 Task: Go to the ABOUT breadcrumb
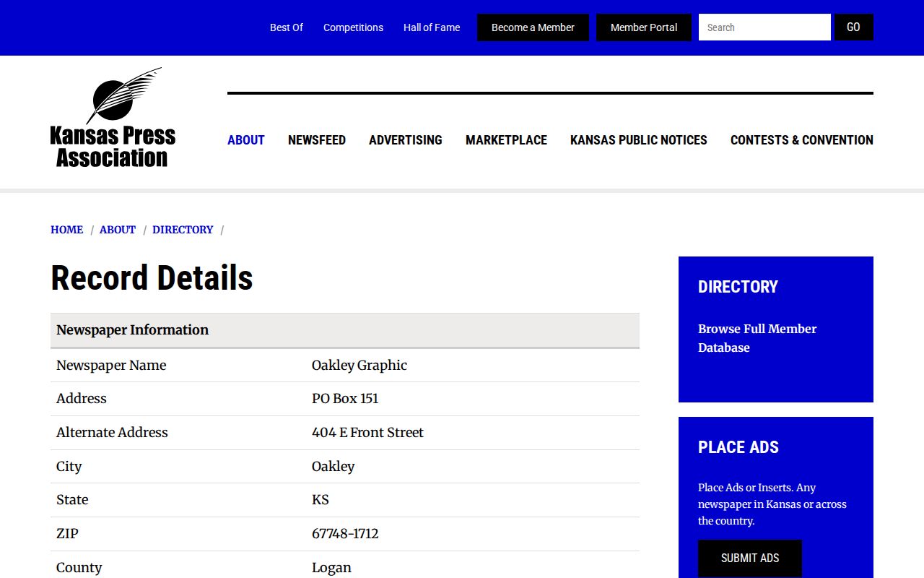point(118,230)
